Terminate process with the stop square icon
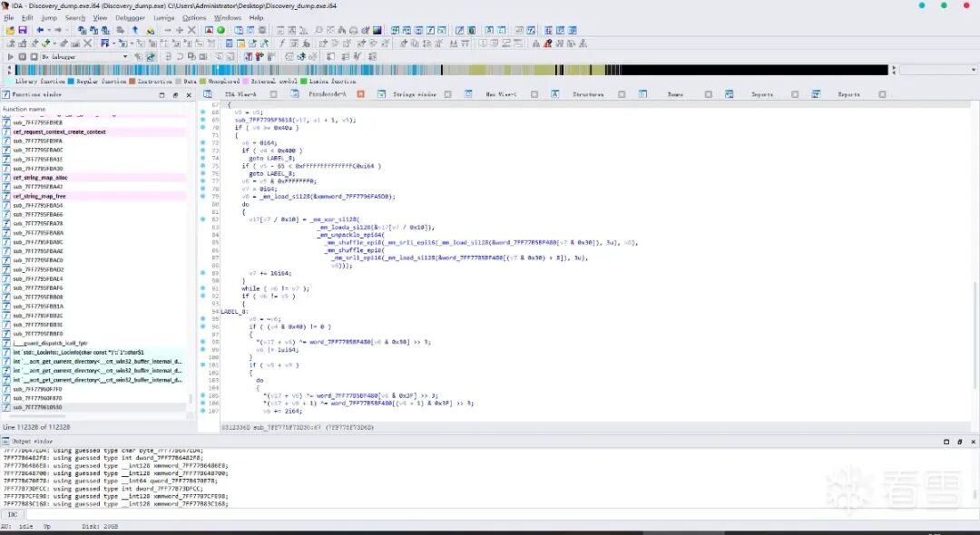This screenshot has width=980, height=535. click(x=34, y=57)
